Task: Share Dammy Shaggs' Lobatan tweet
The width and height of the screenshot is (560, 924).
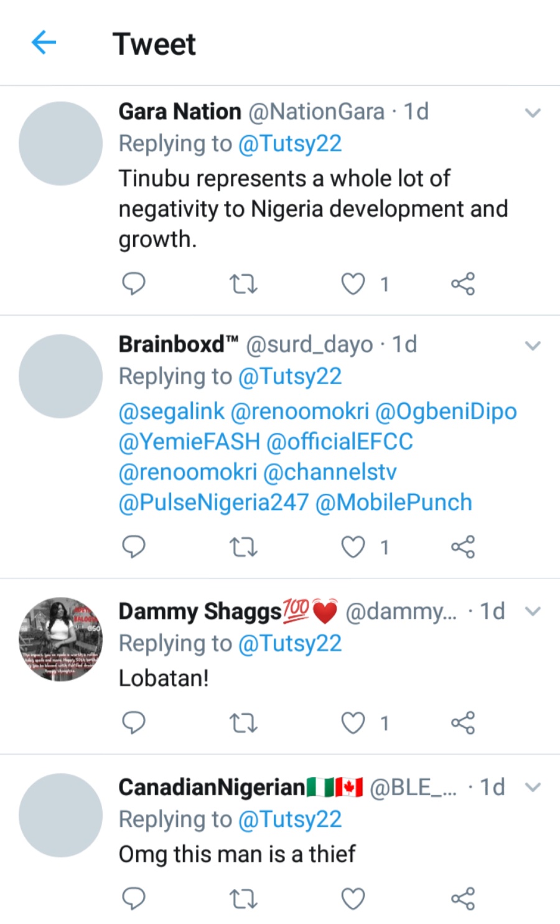Action: click(462, 723)
